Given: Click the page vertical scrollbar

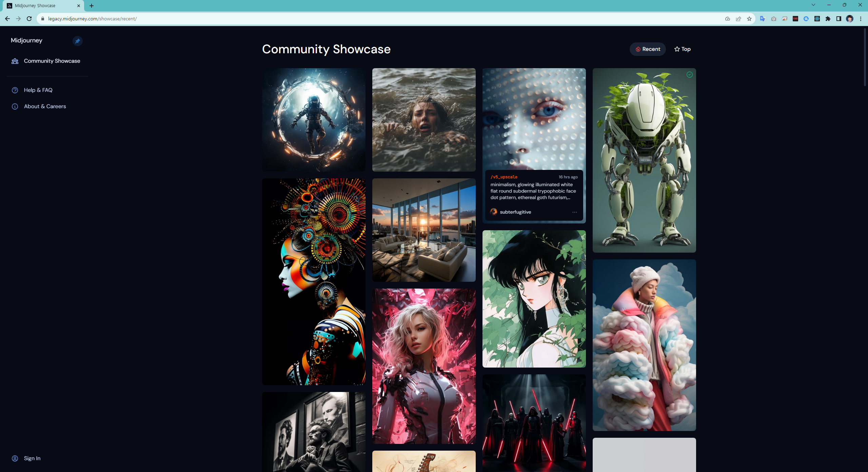Looking at the screenshot, I should [865, 58].
